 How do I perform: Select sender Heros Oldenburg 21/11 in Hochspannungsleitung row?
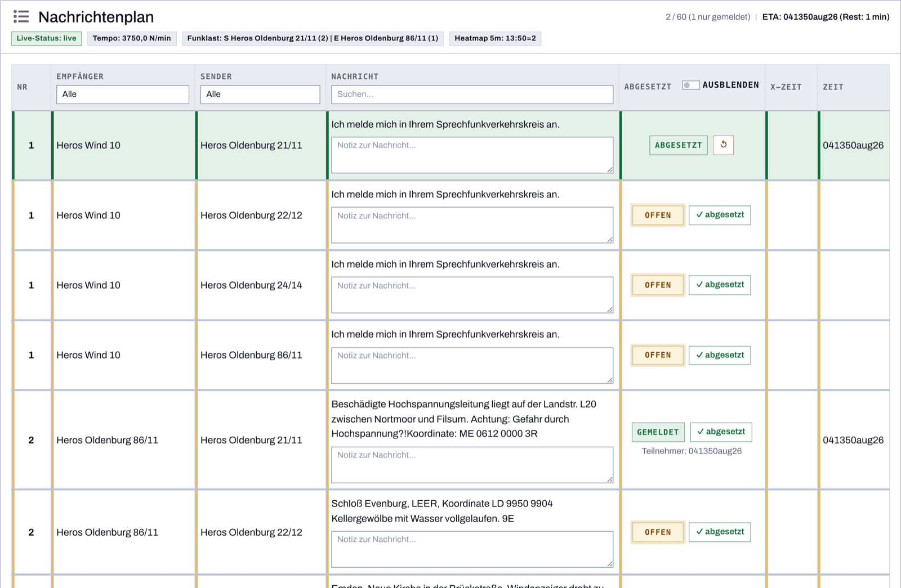pyautogui.click(x=251, y=440)
